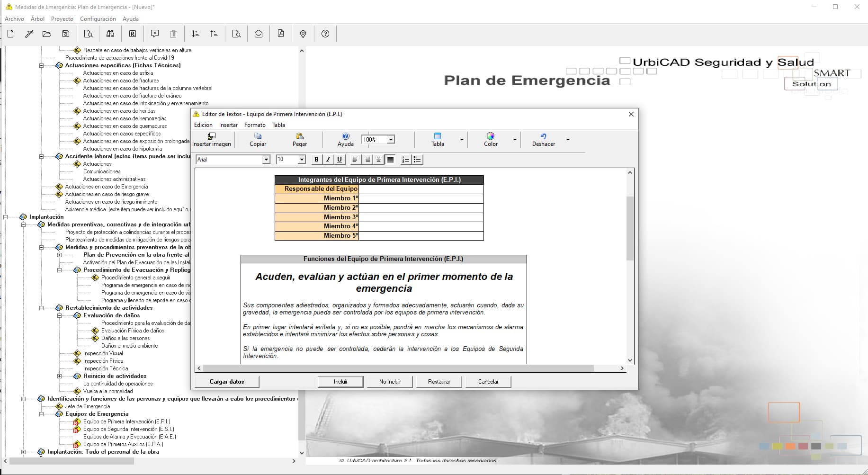The image size is (868, 475).
Task: Open the Proyecto menu
Action: pos(62,19)
